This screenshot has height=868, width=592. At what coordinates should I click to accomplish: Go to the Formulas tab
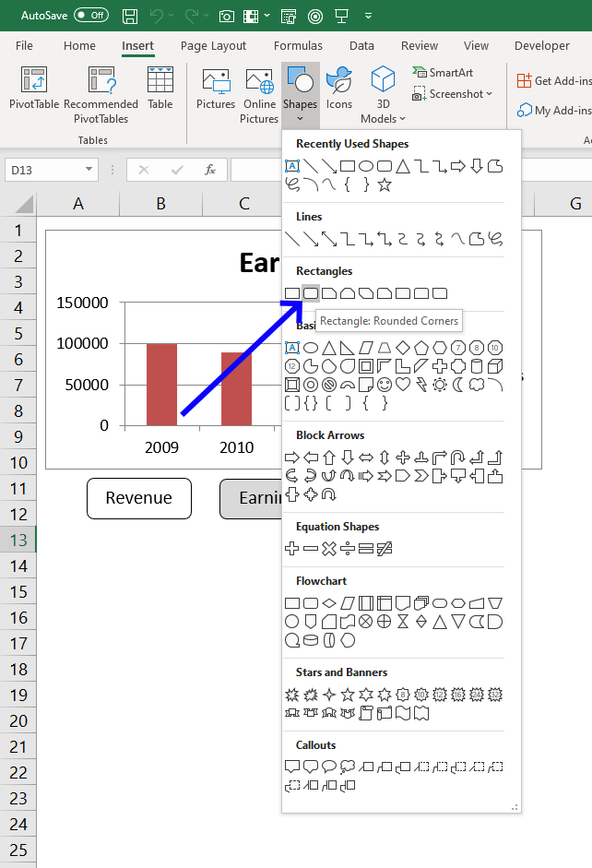298,46
